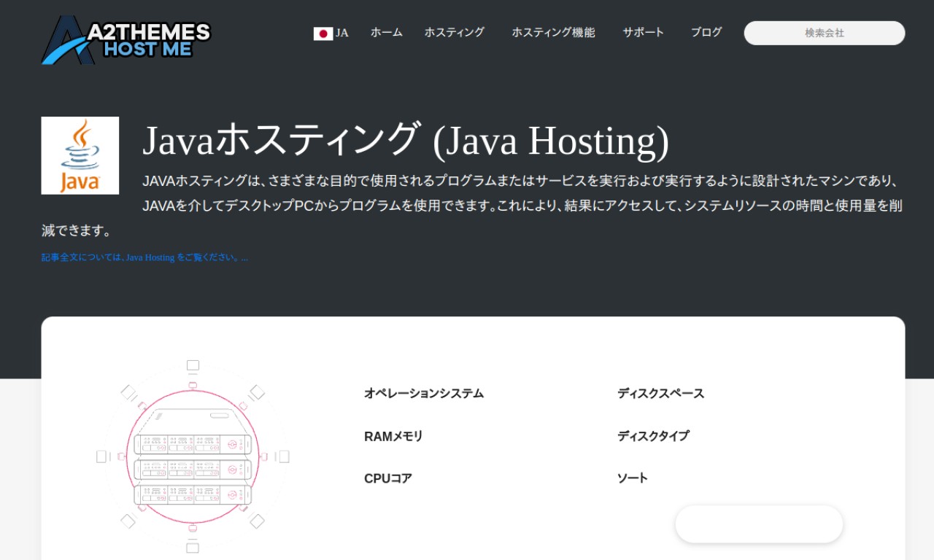Open the white rounded box under ソート
The width and height of the screenshot is (934, 560).
759,524
